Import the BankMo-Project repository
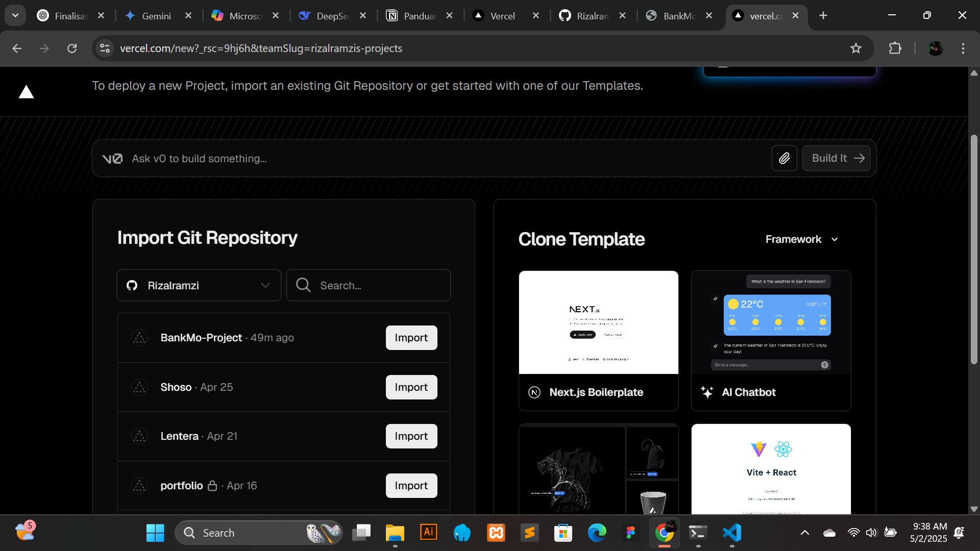This screenshot has height=551, width=980. point(411,338)
